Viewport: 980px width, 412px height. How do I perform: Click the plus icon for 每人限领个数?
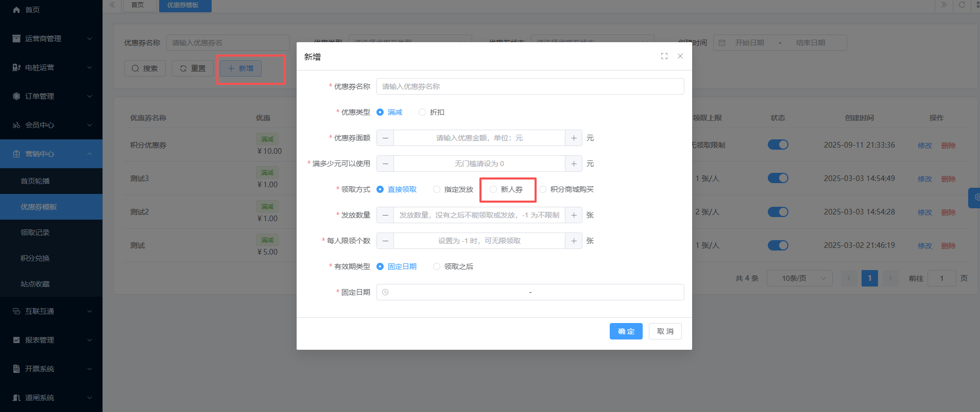pos(574,241)
